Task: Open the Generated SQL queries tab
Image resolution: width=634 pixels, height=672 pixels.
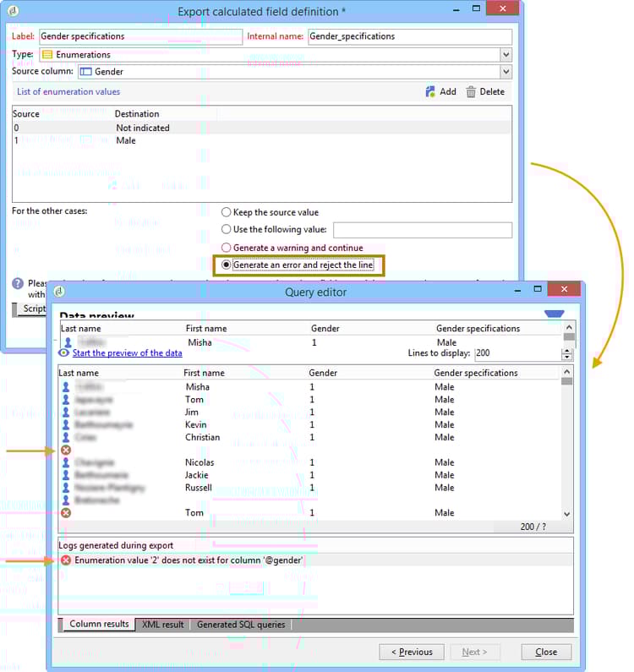Action: 241,625
